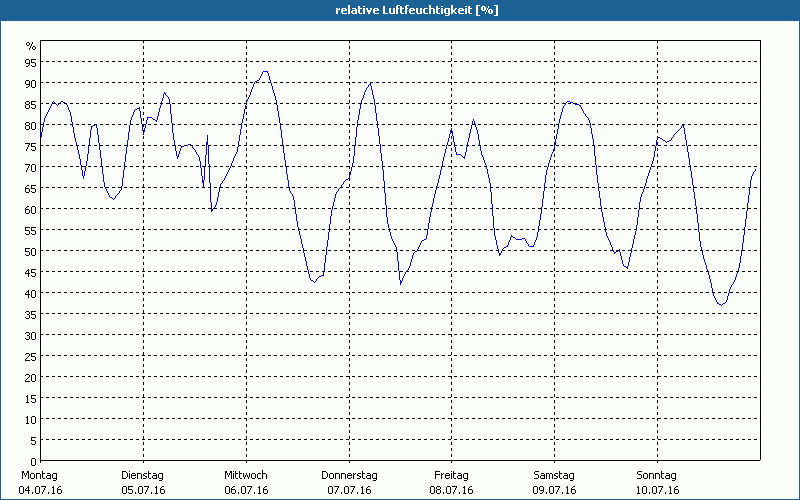800x500 pixels.
Task: Select the 'Dienstag' x-axis label
Action: coord(142,475)
